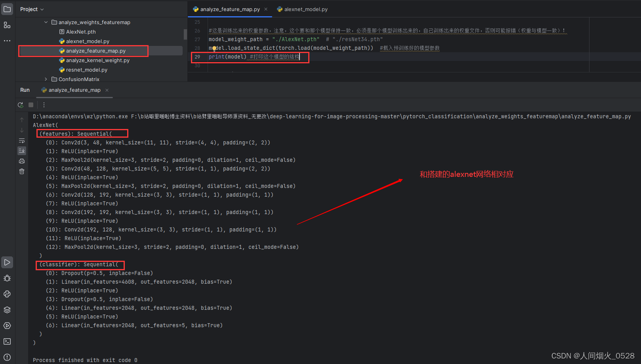
Task: Jump down the stack trace arrow
Action: click(22, 130)
